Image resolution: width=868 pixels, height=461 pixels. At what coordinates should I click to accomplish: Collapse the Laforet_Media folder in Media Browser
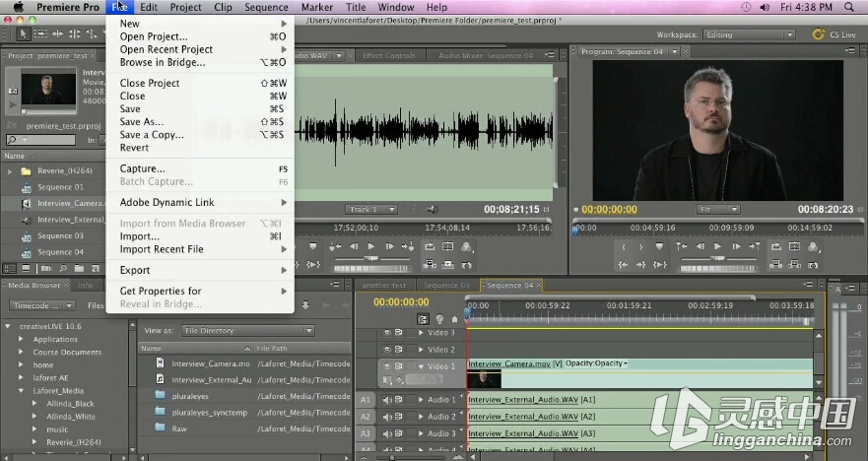[21, 391]
